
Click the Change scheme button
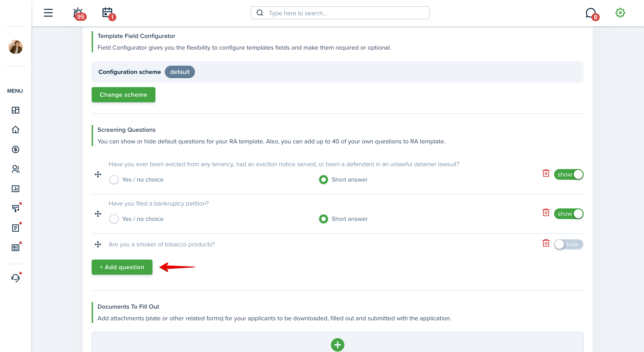tap(123, 95)
